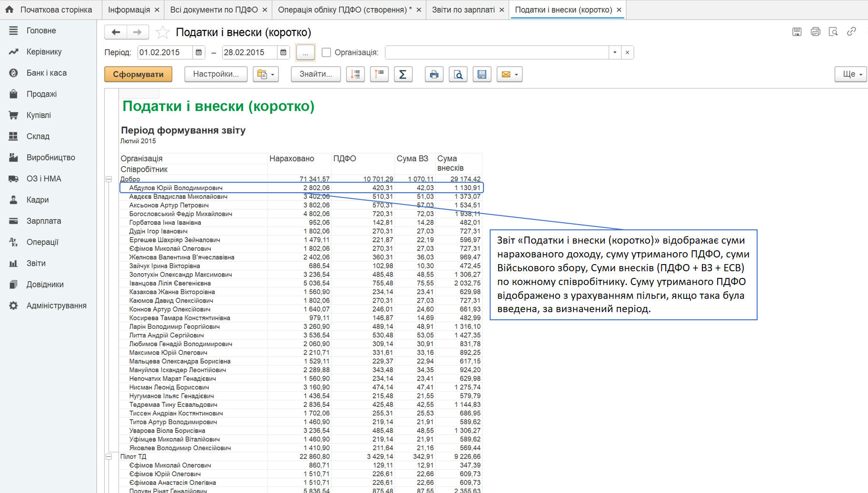Click the forward navigation arrow
Screen dimensions: 868x493
(138, 32)
